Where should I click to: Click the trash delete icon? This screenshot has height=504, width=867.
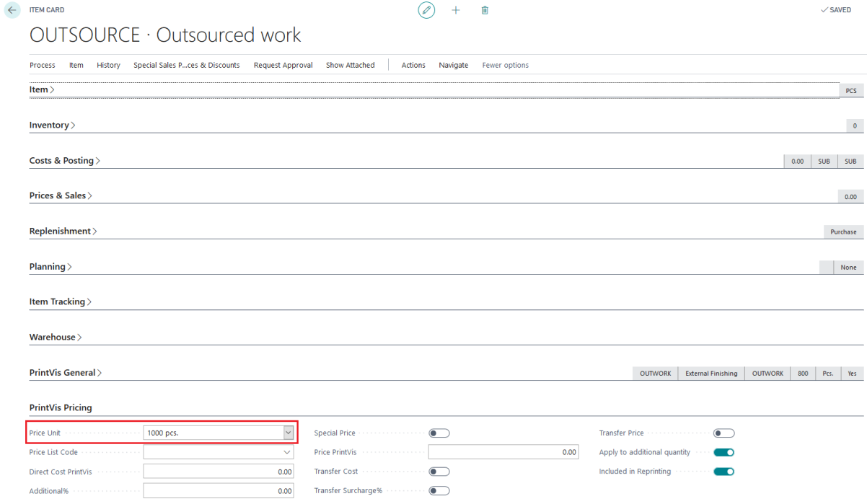(x=485, y=10)
